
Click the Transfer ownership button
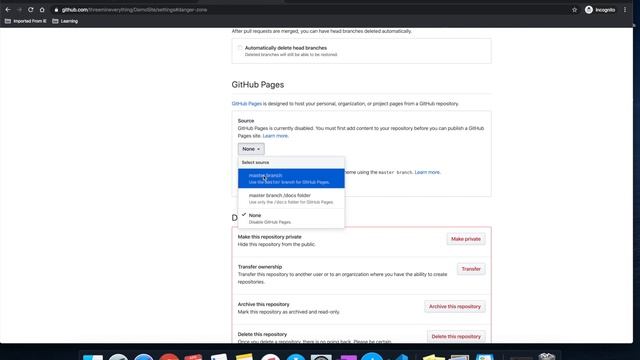tap(471, 269)
